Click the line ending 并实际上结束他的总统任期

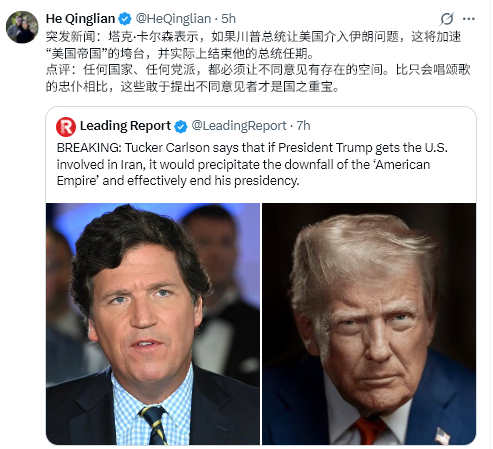point(180,53)
